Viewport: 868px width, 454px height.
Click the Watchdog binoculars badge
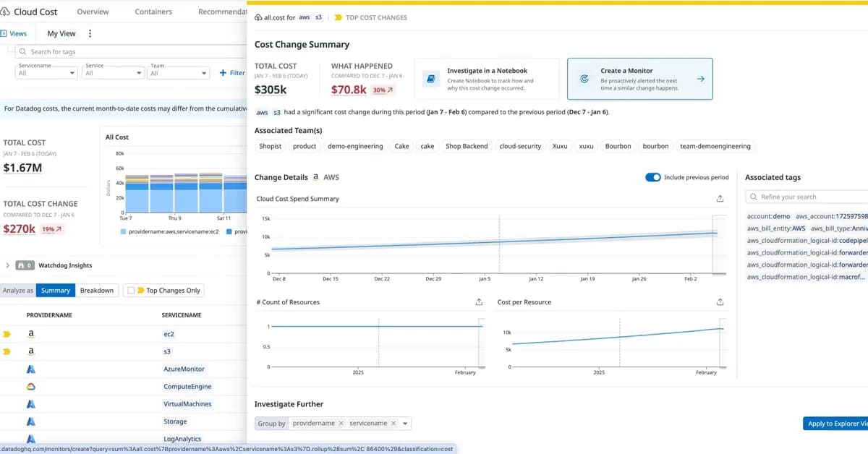[25, 265]
